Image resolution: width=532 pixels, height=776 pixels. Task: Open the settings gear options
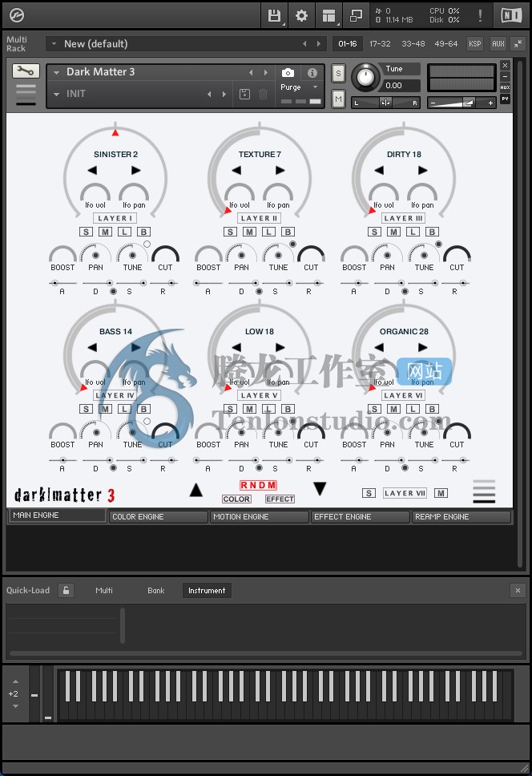coord(301,16)
